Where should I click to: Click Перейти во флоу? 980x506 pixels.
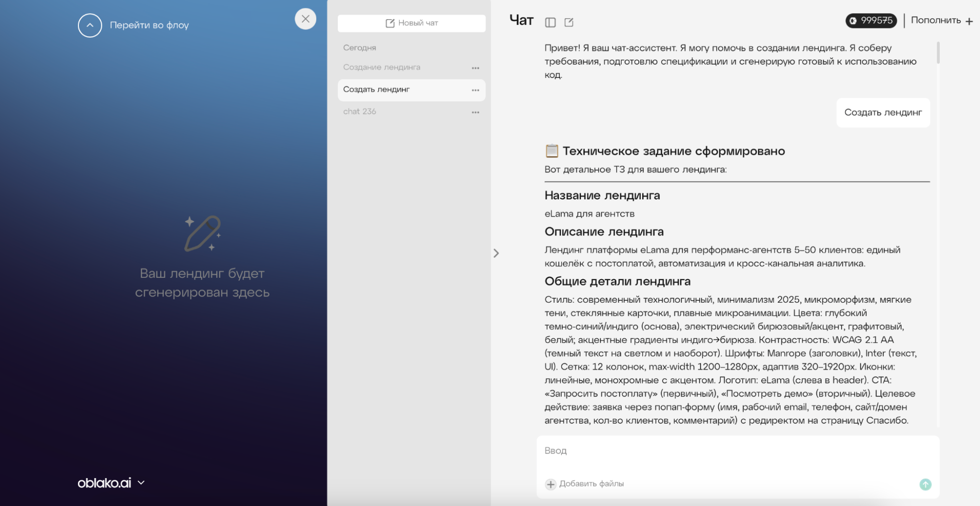pyautogui.click(x=149, y=25)
